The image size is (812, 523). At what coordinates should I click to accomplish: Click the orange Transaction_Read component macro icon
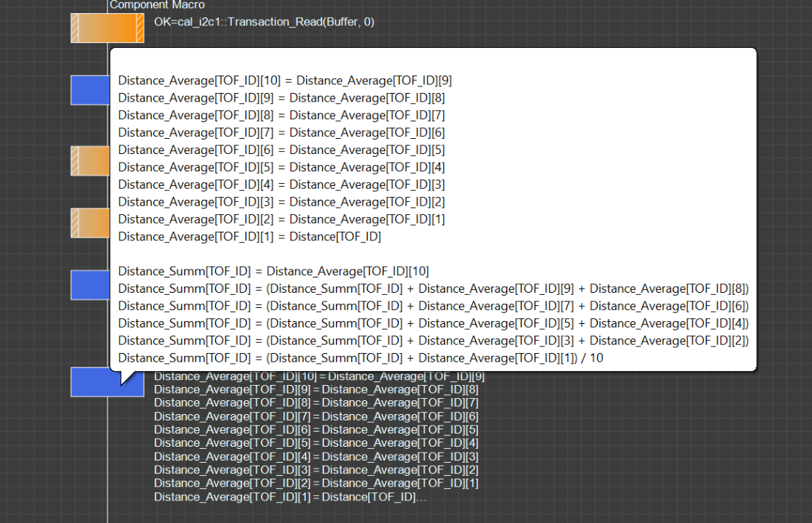(107, 28)
